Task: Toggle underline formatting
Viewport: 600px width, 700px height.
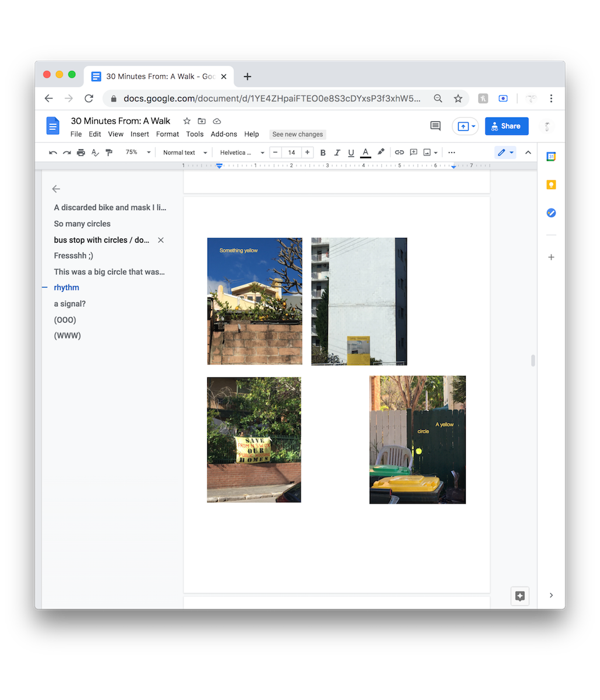Action: (351, 153)
